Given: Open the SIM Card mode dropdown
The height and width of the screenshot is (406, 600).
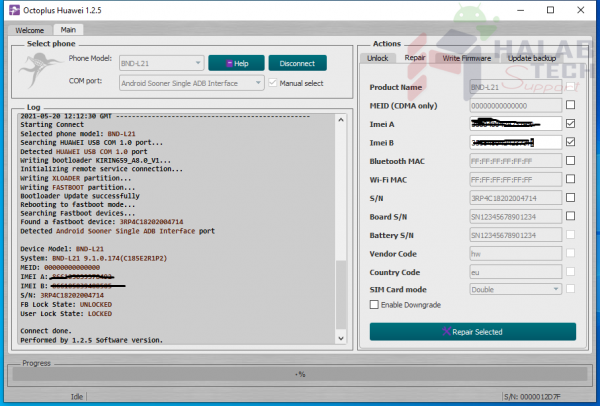Looking at the screenshot, I should pos(515,289).
